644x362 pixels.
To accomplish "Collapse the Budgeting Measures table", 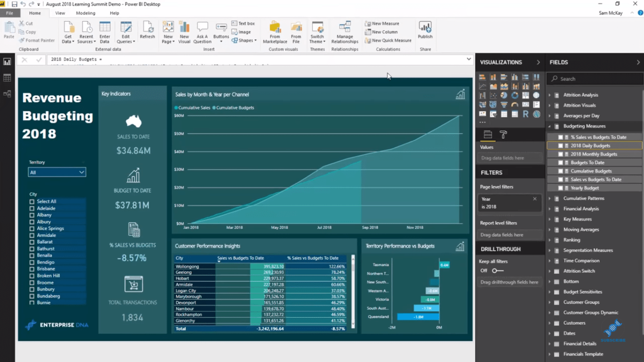I will click(550, 126).
